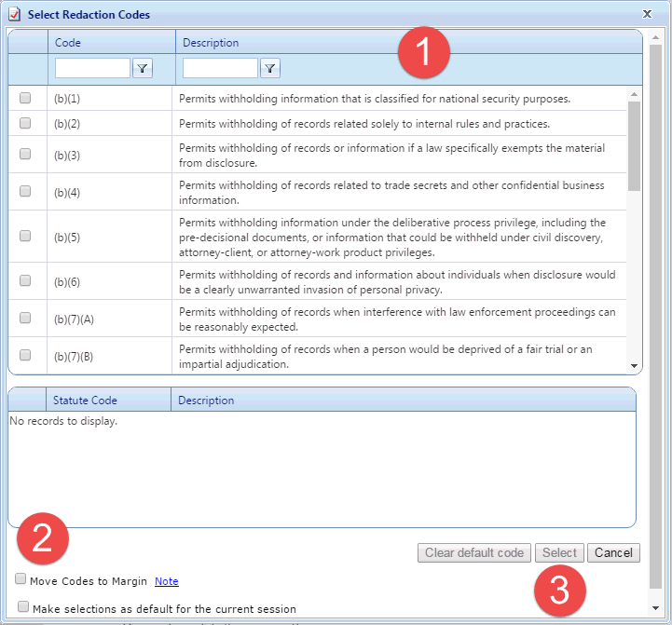
Task: Click the law specifically exempts description
Action: tap(391, 155)
